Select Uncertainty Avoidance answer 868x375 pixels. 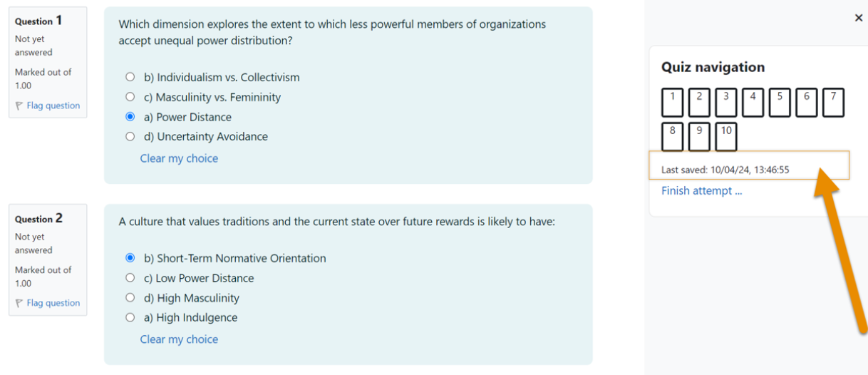(x=130, y=136)
